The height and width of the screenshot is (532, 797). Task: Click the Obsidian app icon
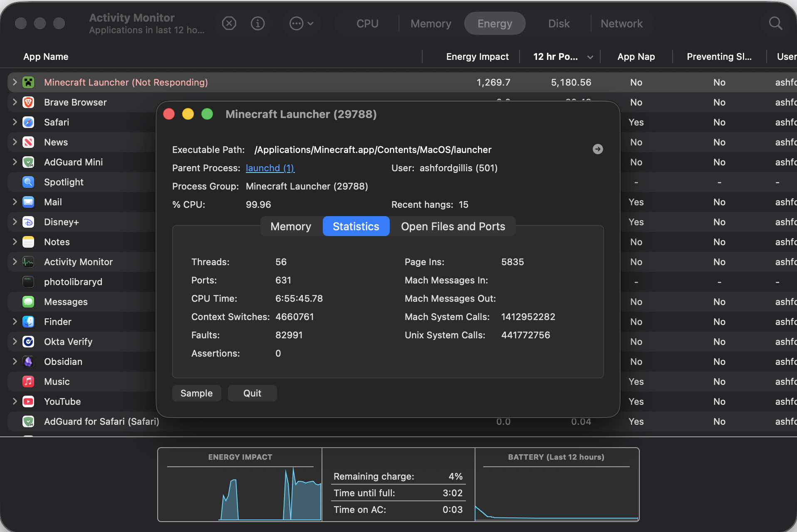click(x=28, y=362)
